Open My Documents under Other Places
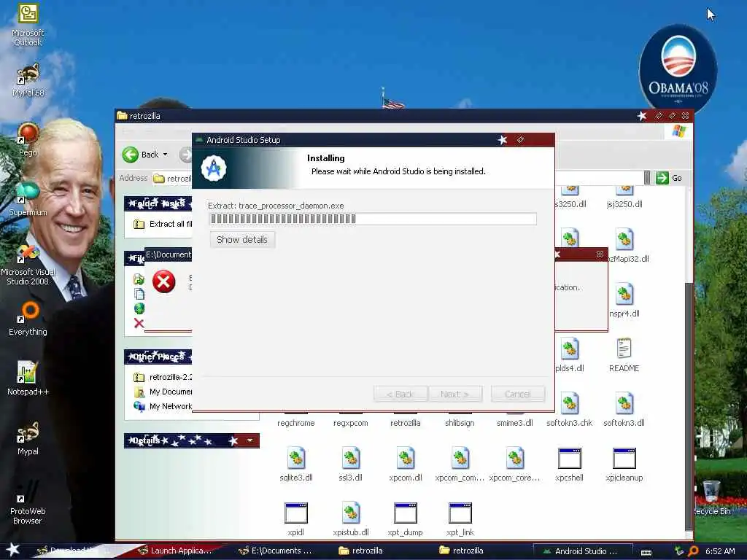This screenshot has width=747, height=560. point(163,392)
